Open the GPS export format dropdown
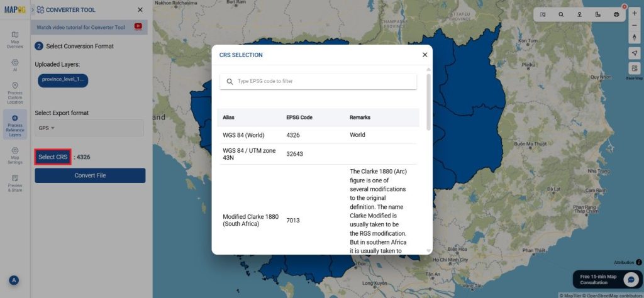The height and width of the screenshot is (298, 644). point(89,128)
